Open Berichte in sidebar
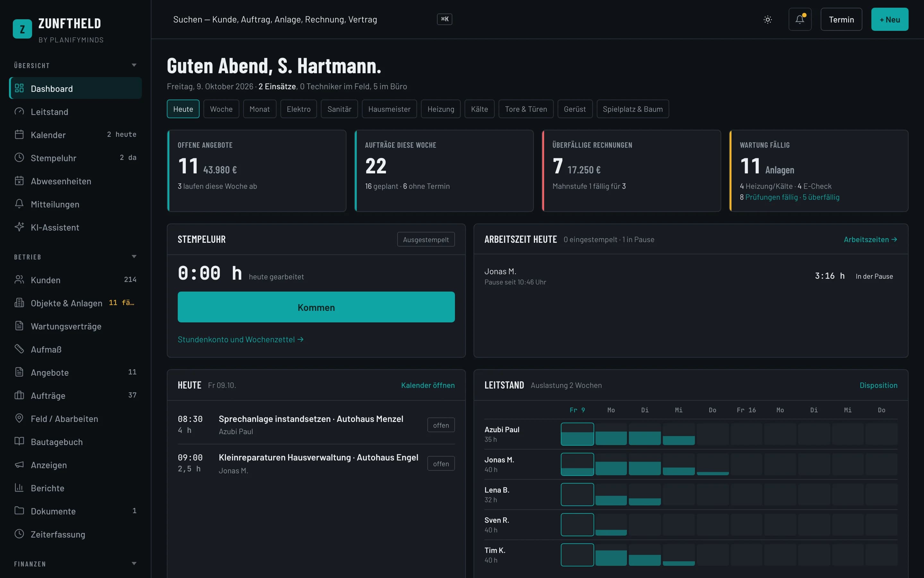The width and height of the screenshot is (924, 578). pos(75,488)
